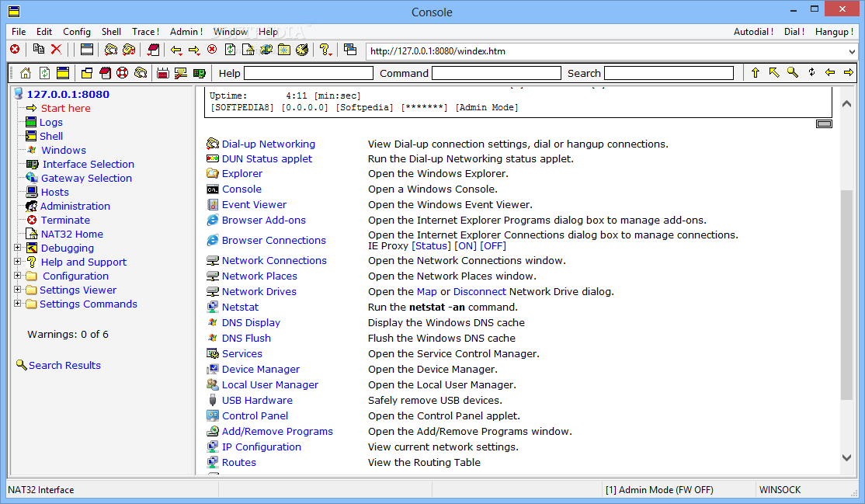
Task: Click the Routes link
Action: 239,463
